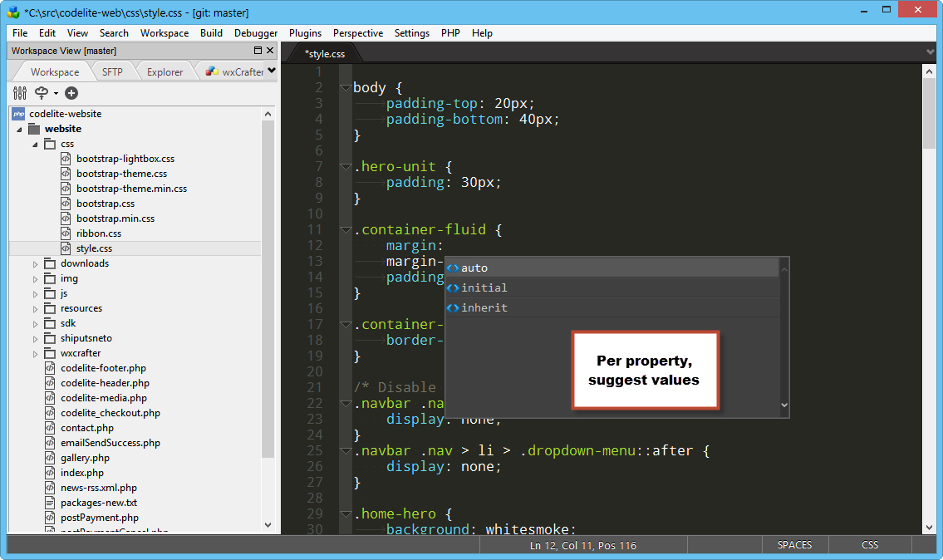Image resolution: width=943 pixels, height=560 pixels.
Task: Click the php project icon of codelite-website
Action: (x=18, y=114)
